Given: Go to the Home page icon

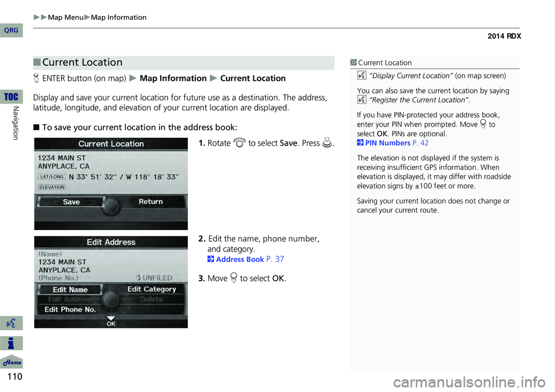Looking at the screenshot, I should pos(12,362).
